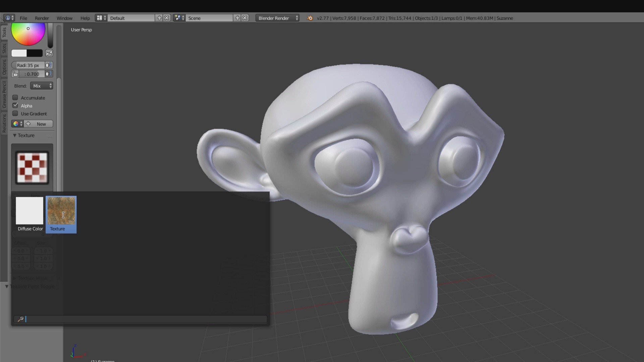644x362 pixels.
Task: Click the texture search input field
Action: tap(141, 319)
